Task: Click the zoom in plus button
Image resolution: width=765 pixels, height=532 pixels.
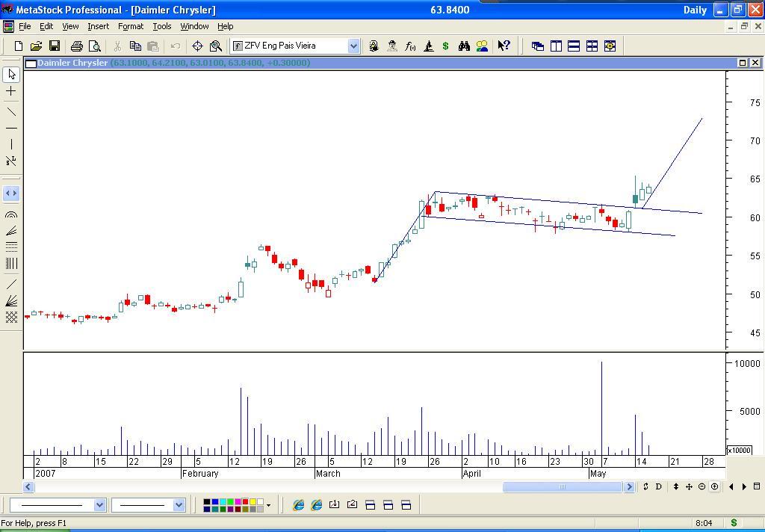Action: tap(715, 486)
